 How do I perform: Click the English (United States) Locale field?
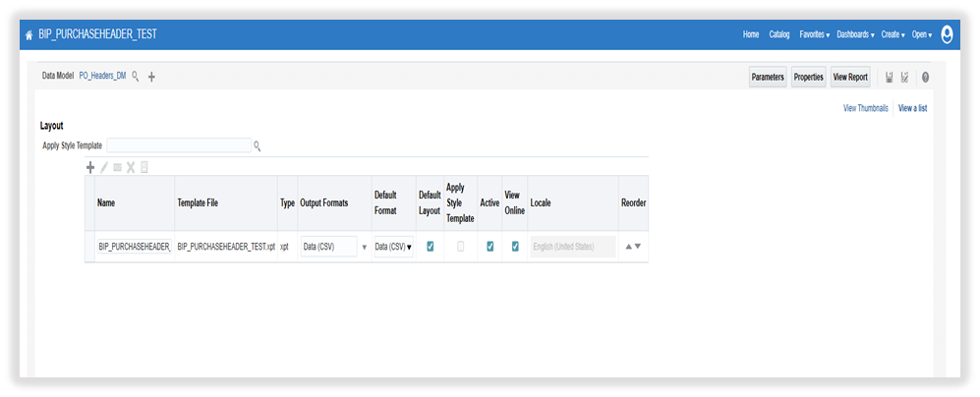point(573,247)
